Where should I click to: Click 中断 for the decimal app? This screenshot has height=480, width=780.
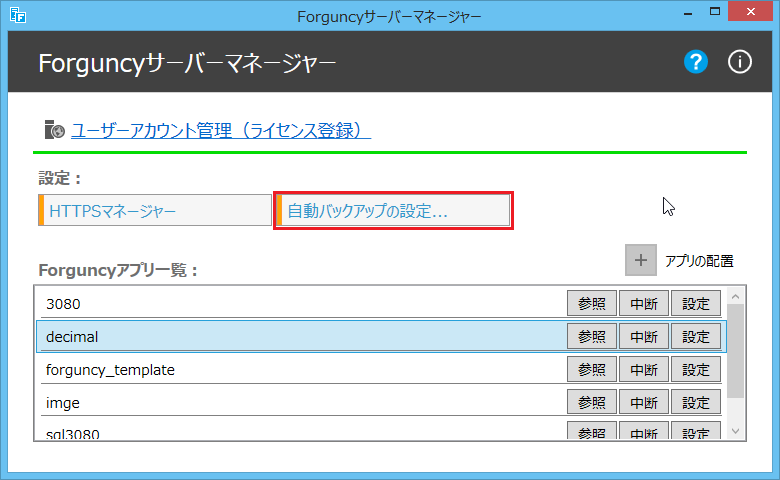pos(644,337)
